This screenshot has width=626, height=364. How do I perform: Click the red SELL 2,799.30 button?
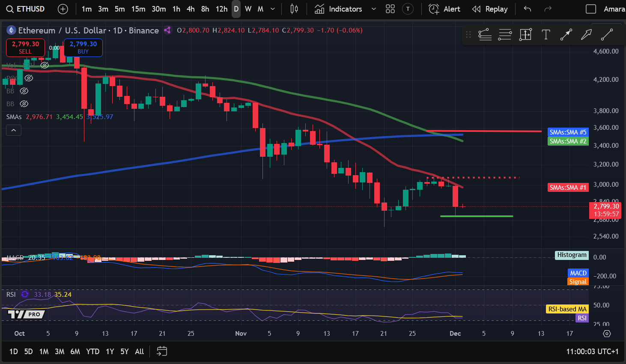[25, 48]
